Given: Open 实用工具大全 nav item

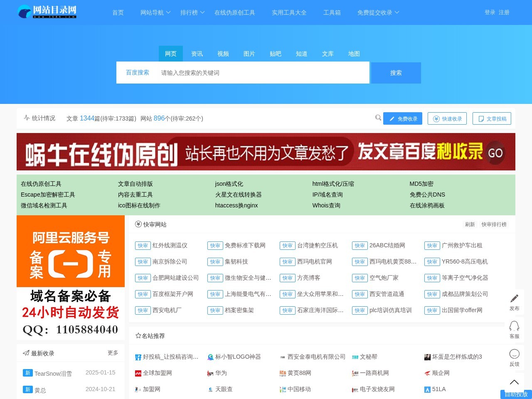Looking at the screenshot, I should pos(289,12).
